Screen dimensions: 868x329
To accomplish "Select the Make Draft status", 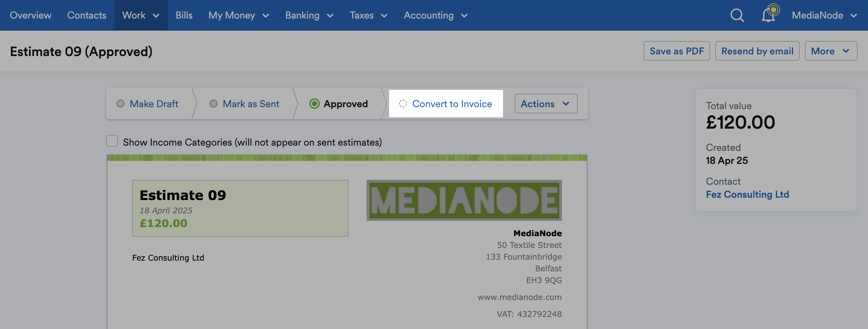I will (147, 104).
